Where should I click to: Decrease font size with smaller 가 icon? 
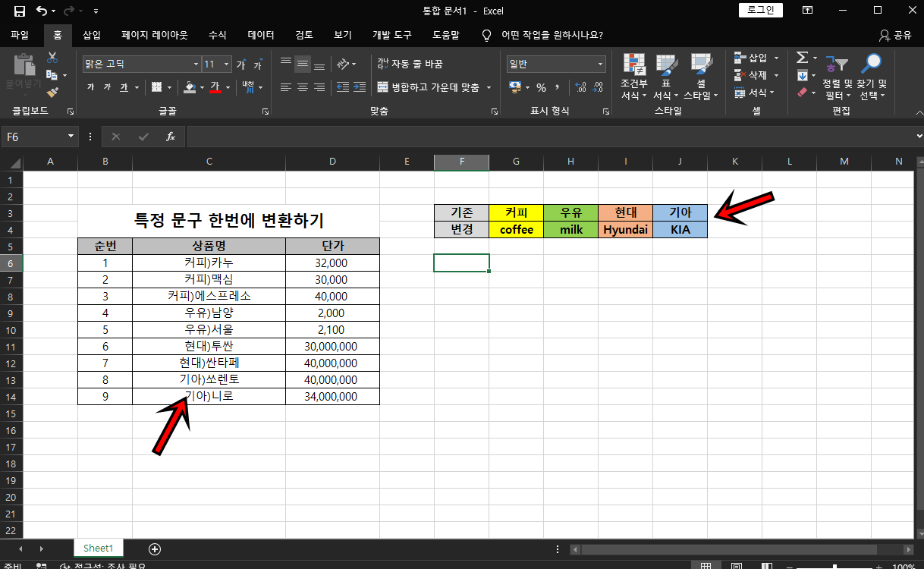tap(258, 64)
